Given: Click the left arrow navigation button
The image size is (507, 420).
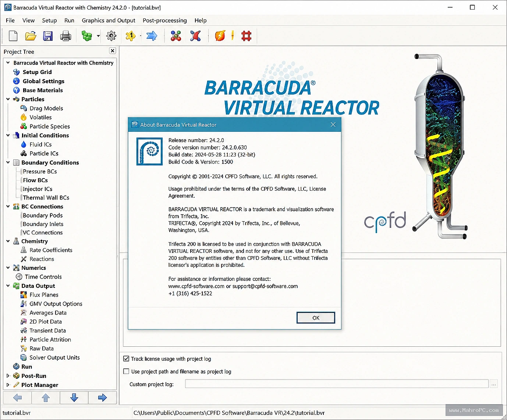Looking at the screenshot, I should (x=17, y=398).
